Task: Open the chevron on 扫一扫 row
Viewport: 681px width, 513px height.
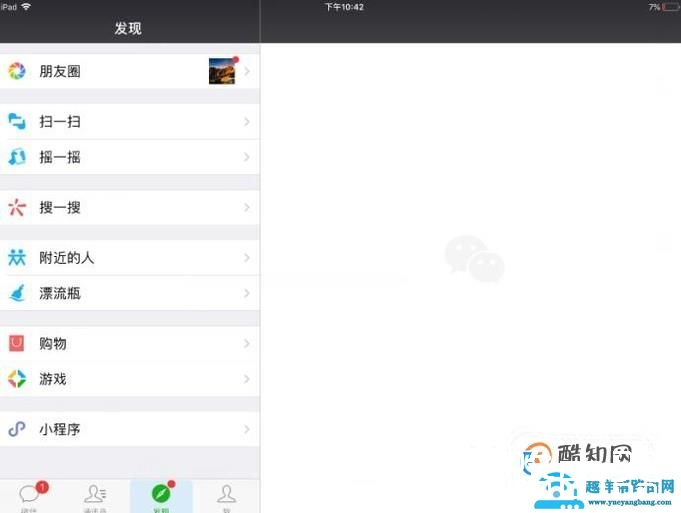Action: pyautogui.click(x=247, y=122)
